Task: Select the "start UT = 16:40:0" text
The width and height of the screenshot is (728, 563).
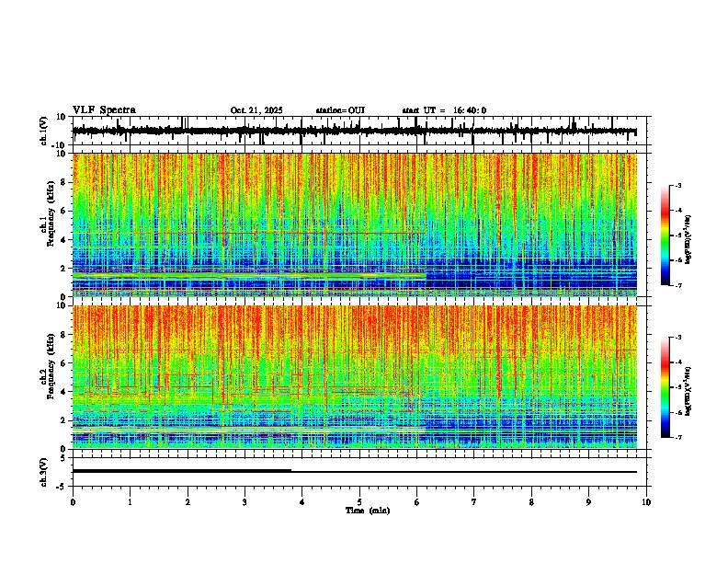Action: (444, 110)
